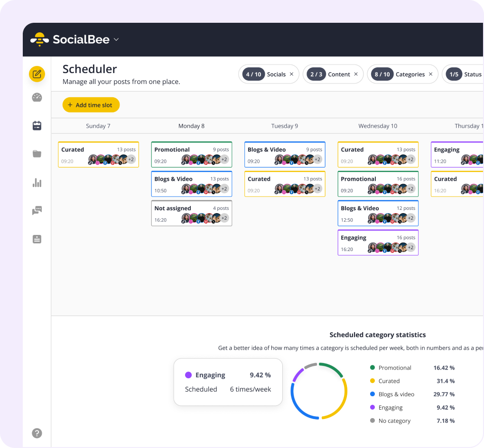The width and height of the screenshot is (484, 448).
Task: Click the SocialBee bee logo
Action: tap(38, 39)
